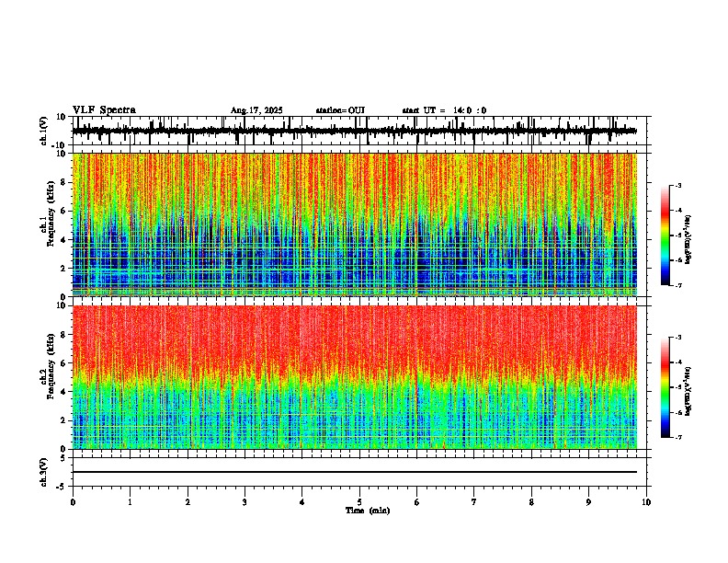Click the "-7" label on ch.1 colorbar

(x=677, y=285)
